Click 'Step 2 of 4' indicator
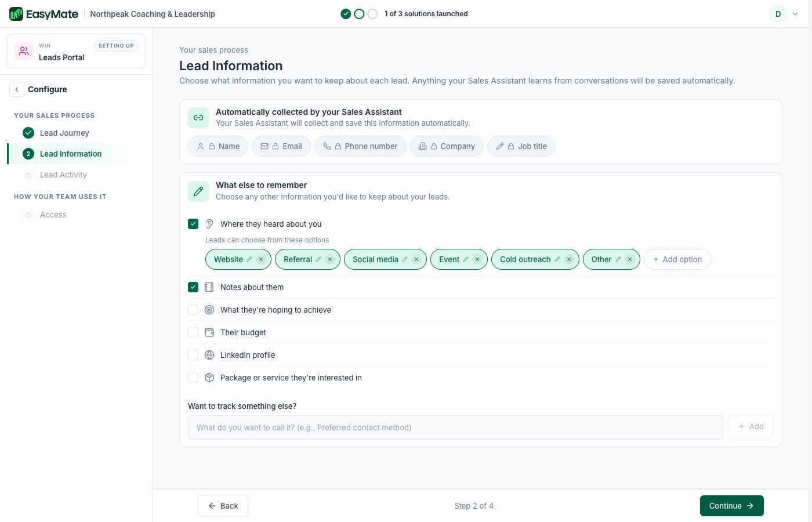This screenshot has width=812, height=522. (x=474, y=506)
